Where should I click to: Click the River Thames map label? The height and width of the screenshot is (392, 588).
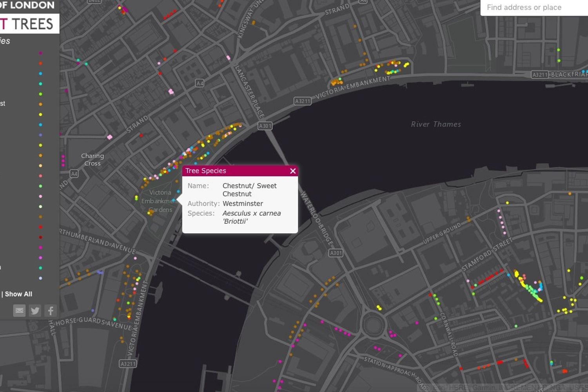(436, 124)
